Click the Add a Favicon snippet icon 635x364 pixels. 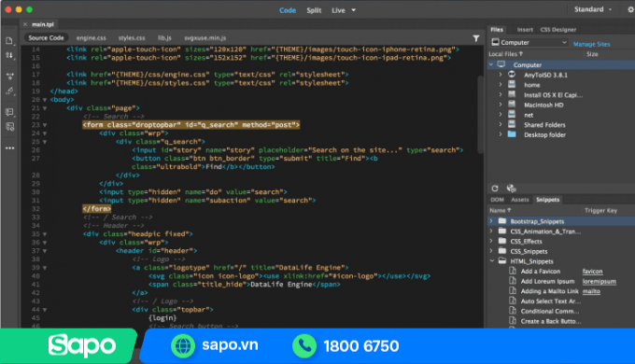coord(513,271)
